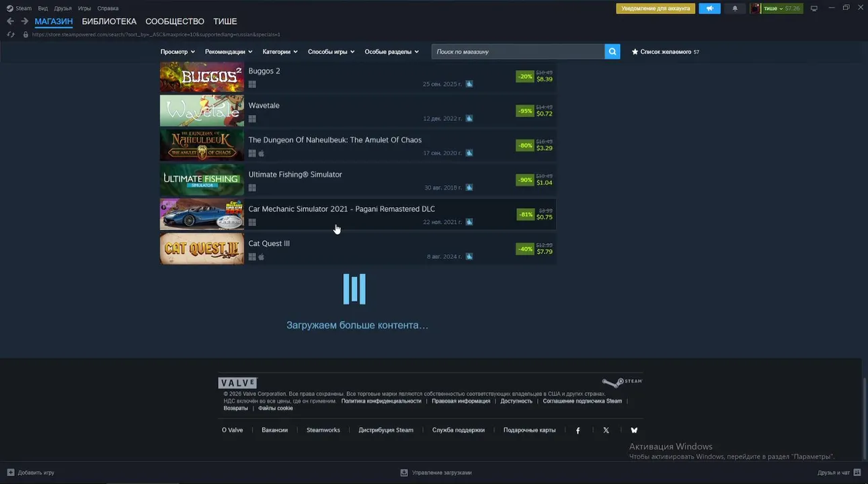Open the friends and chat icon
The height and width of the screenshot is (484, 868).
857,473
